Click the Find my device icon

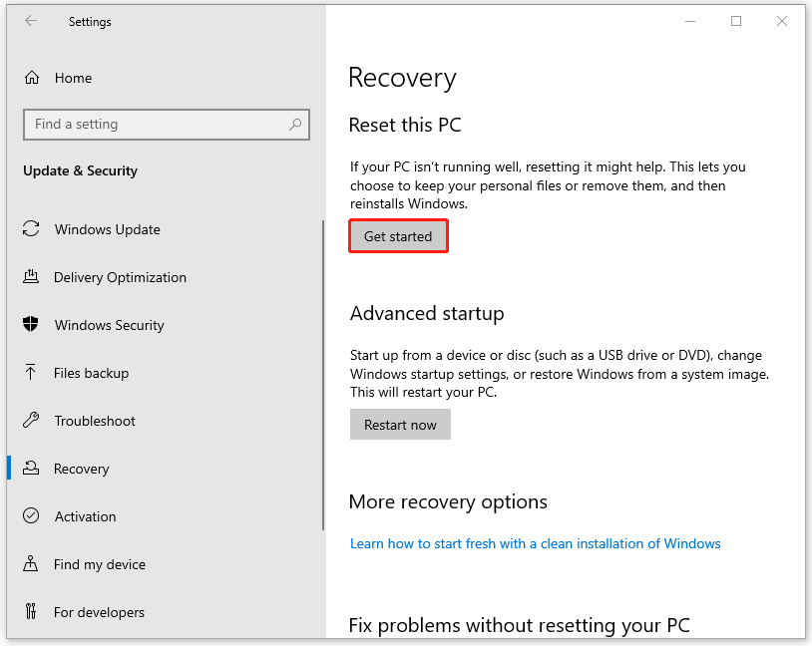[31, 564]
